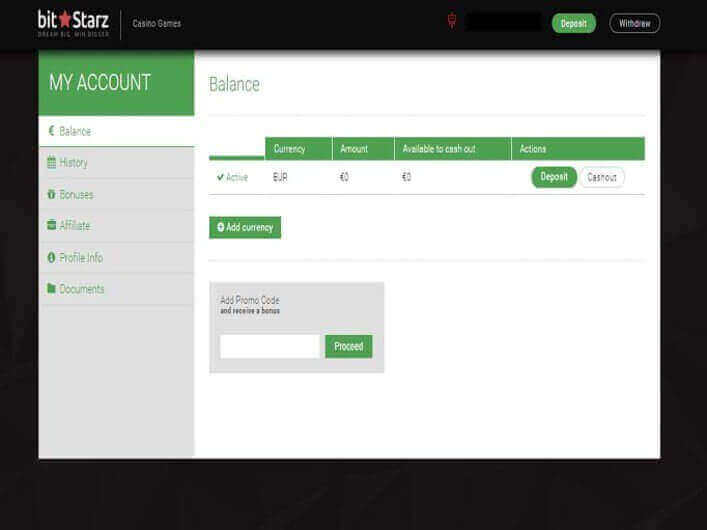707x530 pixels.
Task: Focus the promo code input field
Action: (x=270, y=346)
